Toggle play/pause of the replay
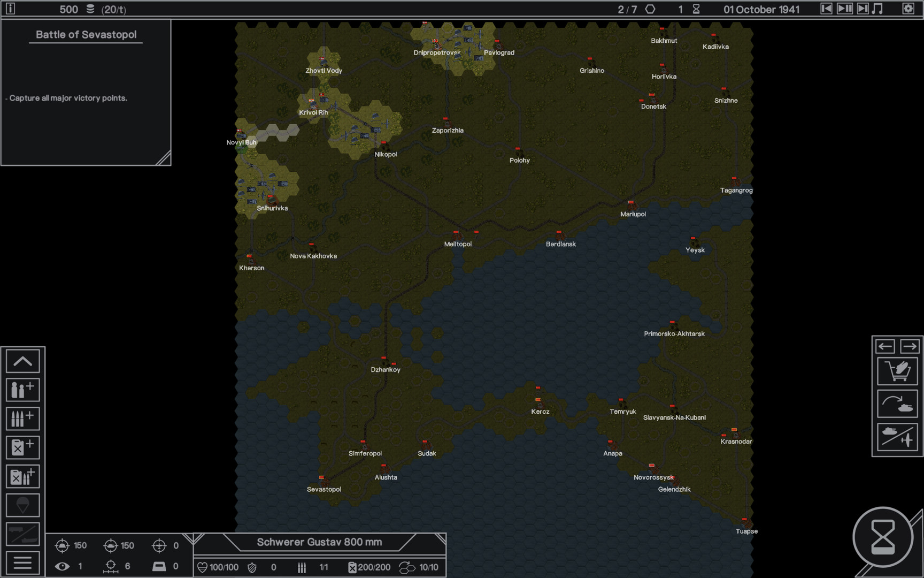 click(x=844, y=9)
